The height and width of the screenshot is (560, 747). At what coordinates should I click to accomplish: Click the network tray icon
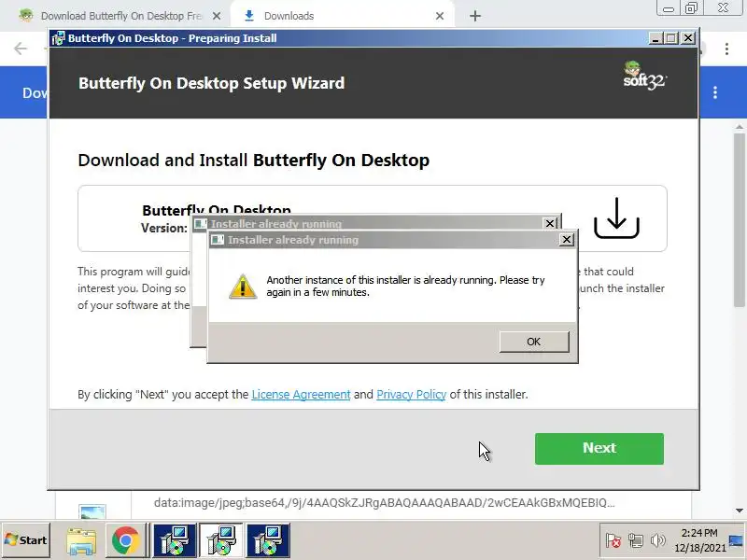pyautogui.click(x=636, y=540)
